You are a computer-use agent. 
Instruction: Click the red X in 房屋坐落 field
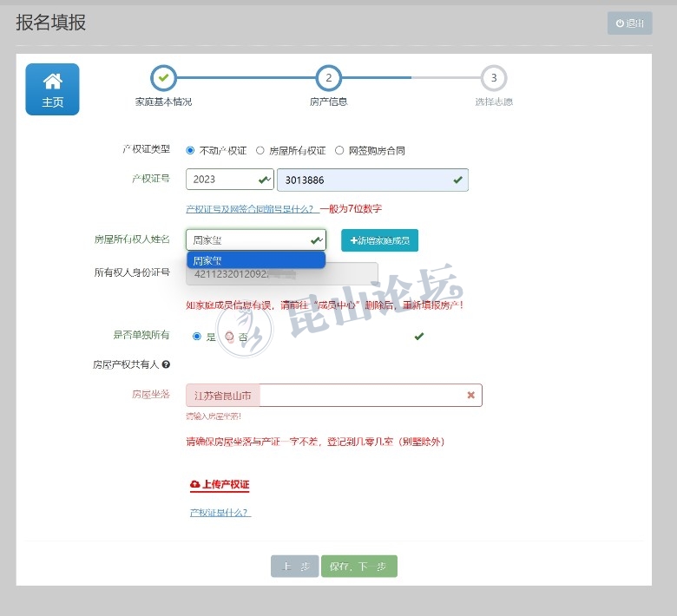(470, 396)
